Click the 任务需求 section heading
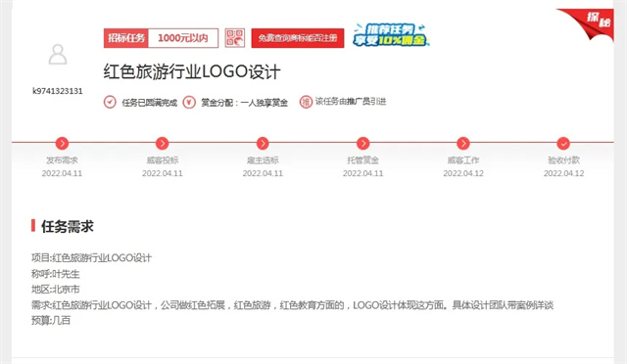This screenshot has height=364, width=627. point(68,227)
